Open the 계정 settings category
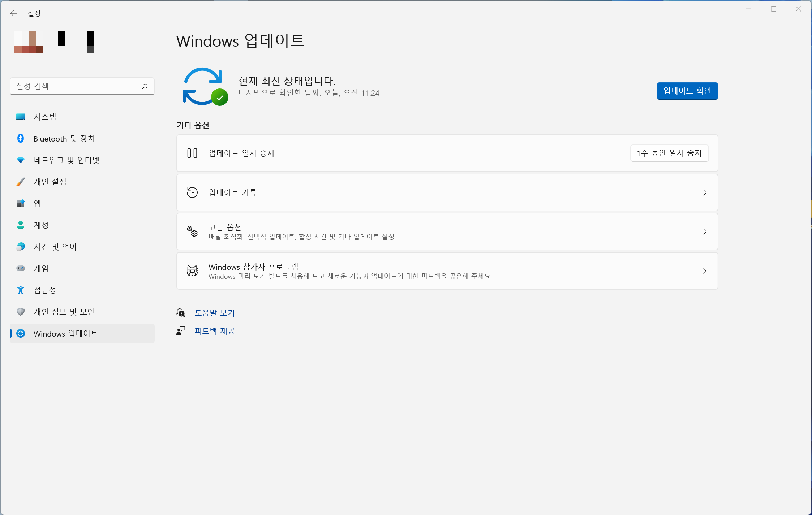812x515 pixels. point(41,225)
